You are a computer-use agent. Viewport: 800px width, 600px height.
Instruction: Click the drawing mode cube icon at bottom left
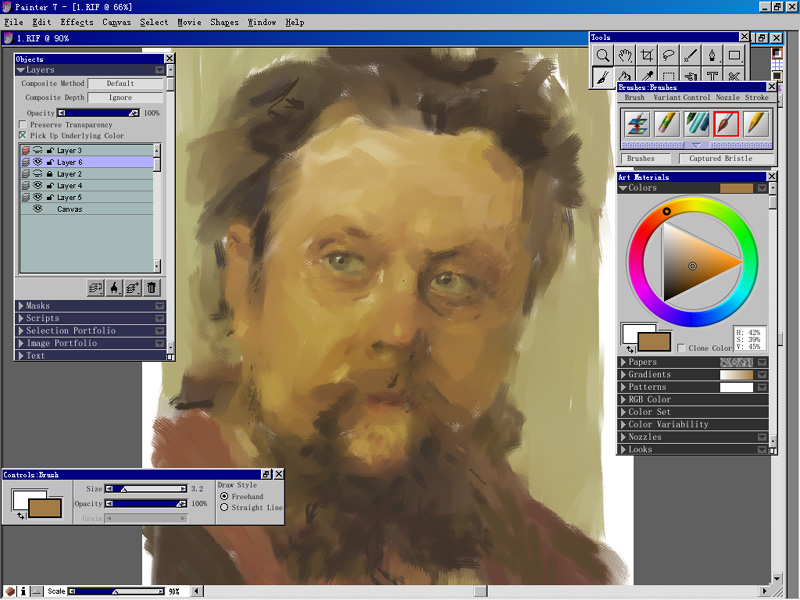pos(10,591)
